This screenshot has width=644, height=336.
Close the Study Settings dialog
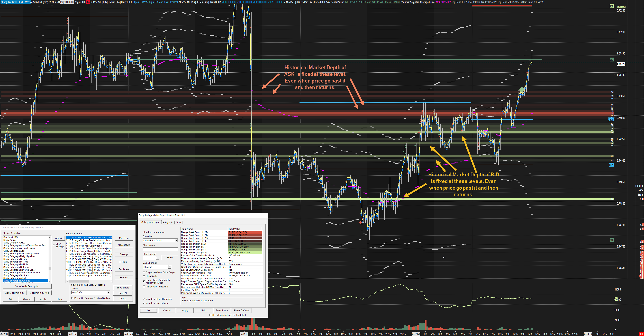click(x=265, y=215)
